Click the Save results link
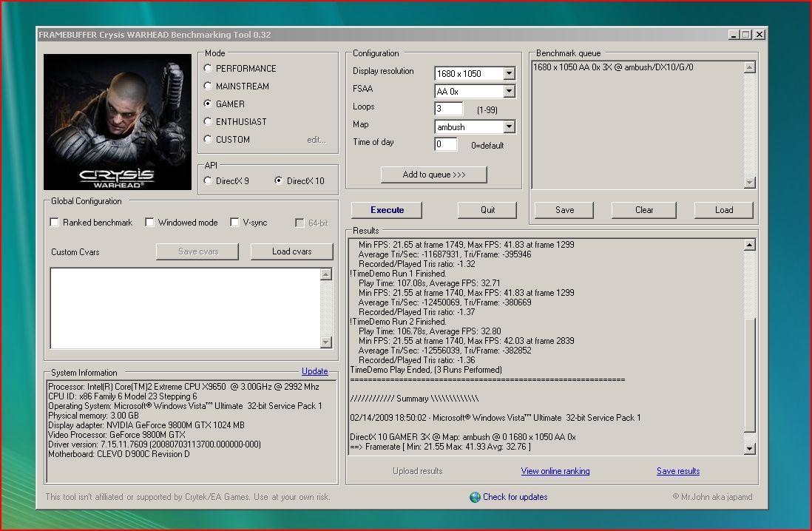The image size is (812, 531). coord(678,471)
